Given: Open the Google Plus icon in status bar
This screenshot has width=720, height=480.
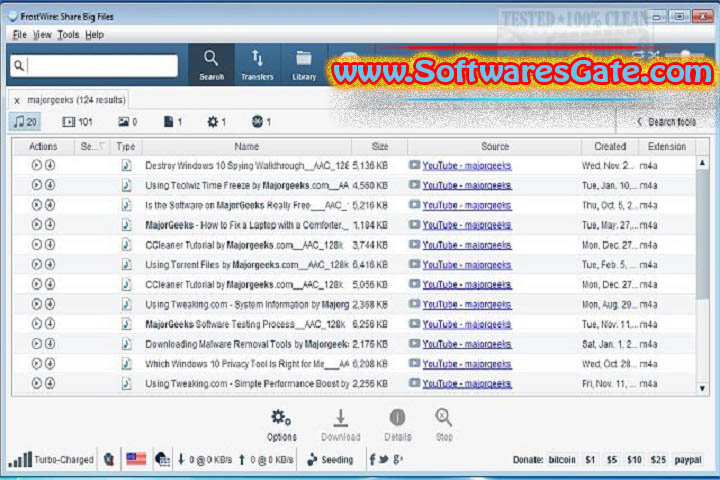Looking at the screenshot, I should (x=398, y=459).
